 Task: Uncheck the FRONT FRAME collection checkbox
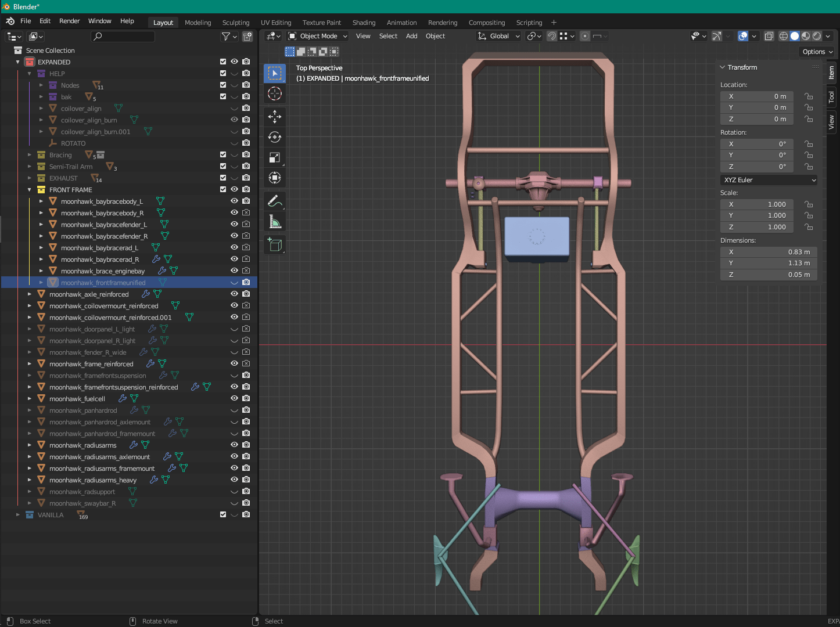pyautogui.click(x=223, y=189)
